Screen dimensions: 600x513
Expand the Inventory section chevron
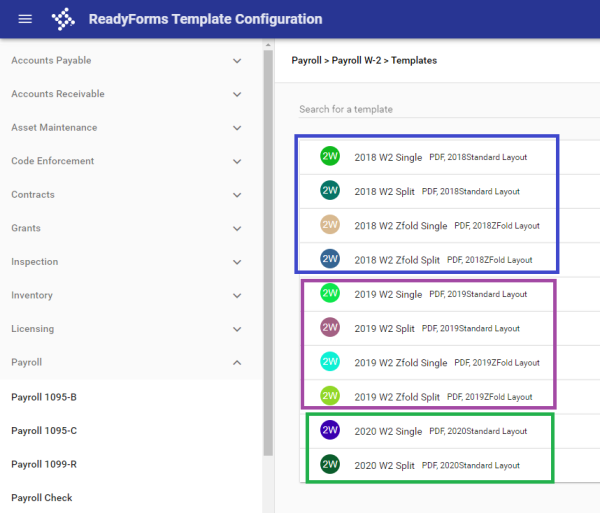point(237,296)
